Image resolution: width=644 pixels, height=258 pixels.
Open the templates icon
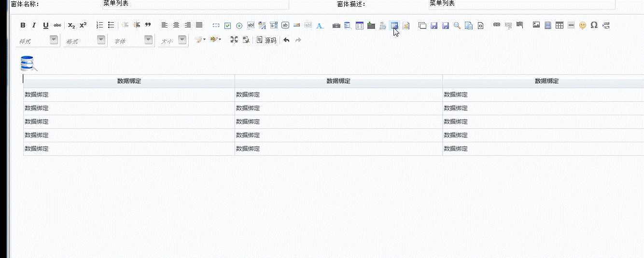click(468, 26)
